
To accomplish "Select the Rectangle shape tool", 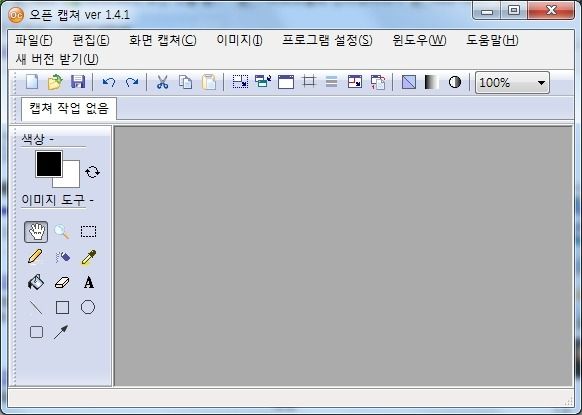I will pos(62,307).
